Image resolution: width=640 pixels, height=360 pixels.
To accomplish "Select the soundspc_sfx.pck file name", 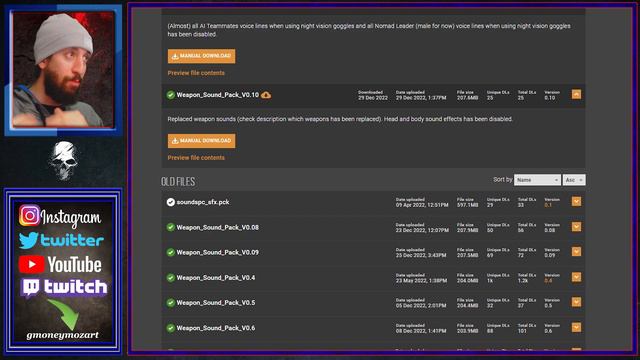I will (203, 202).
